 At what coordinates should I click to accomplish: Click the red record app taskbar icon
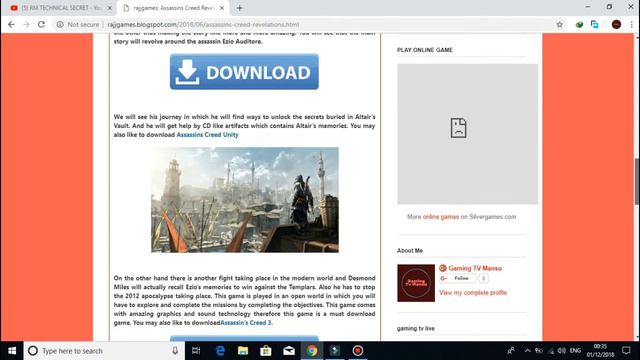[x=358, y=351]
